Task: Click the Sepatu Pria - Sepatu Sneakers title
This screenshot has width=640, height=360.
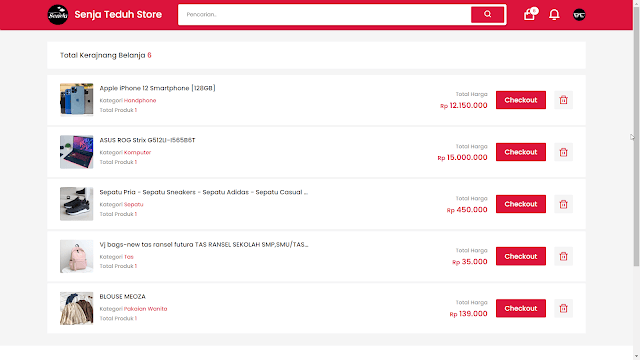Action: (204, 192)
